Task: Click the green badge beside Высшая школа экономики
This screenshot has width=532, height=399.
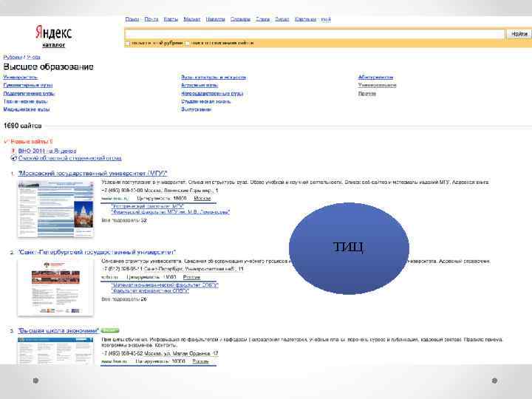Action: (110, 330)
